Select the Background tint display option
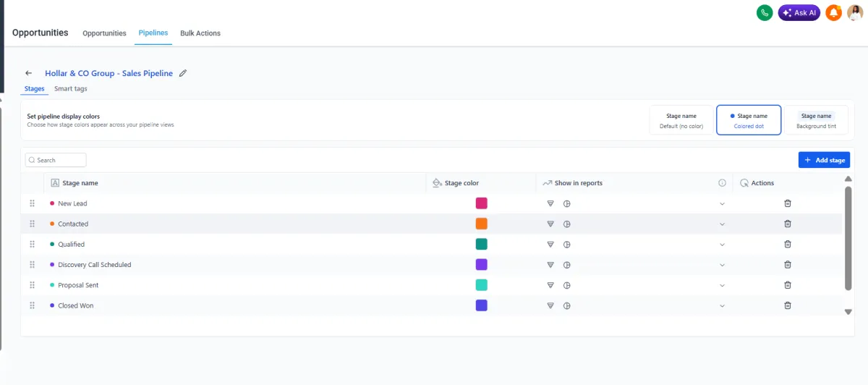 (816, 120)
